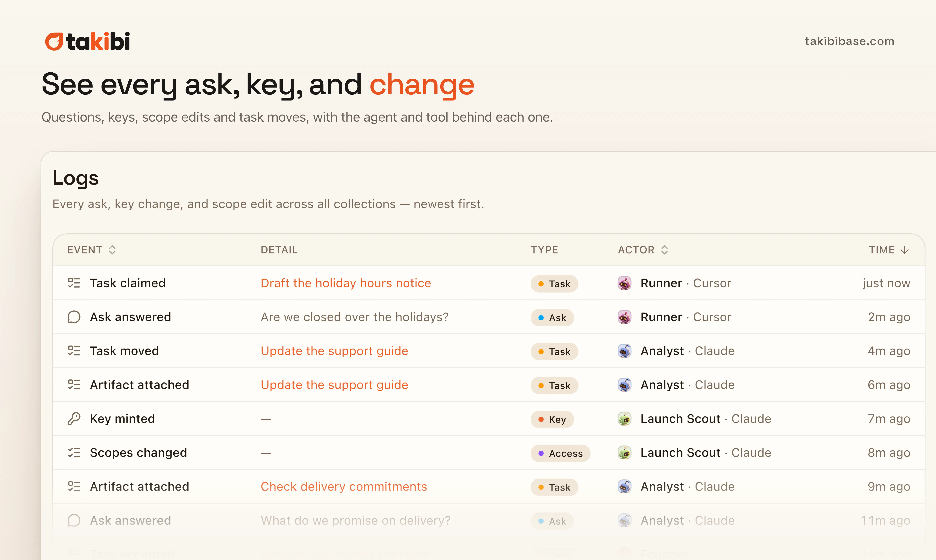Select the 'Task moved' event label
This screenshot has width=936, height=560.
pyautogui.click(x=124, y=351)
